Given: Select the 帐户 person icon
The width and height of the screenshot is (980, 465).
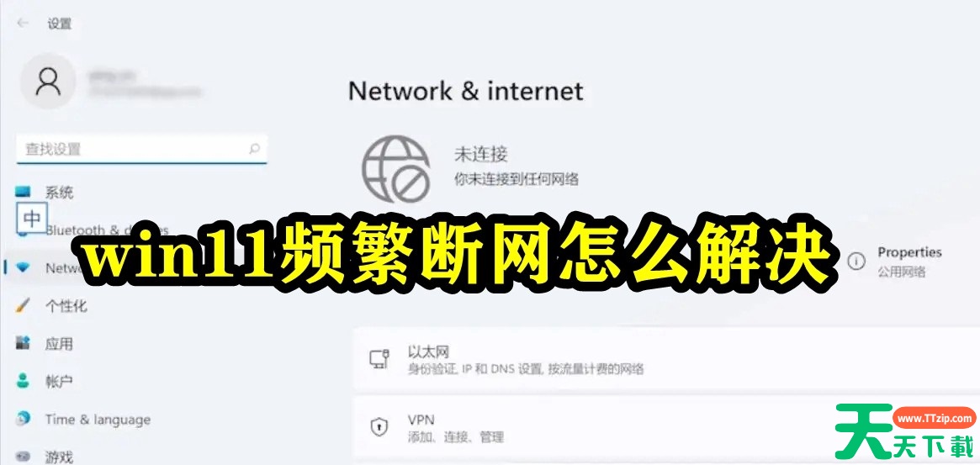Looking at the screenshot, I should point(23,381).
